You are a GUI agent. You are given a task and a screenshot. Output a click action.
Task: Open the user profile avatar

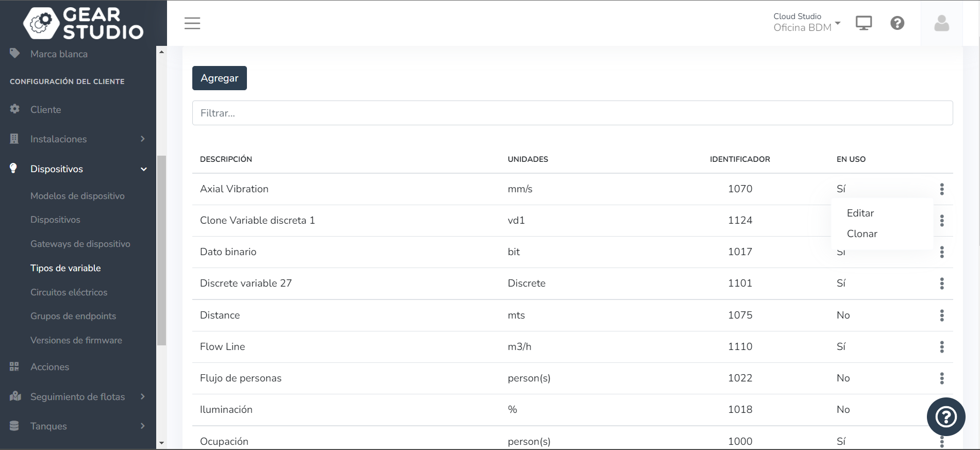coord(941,23)
